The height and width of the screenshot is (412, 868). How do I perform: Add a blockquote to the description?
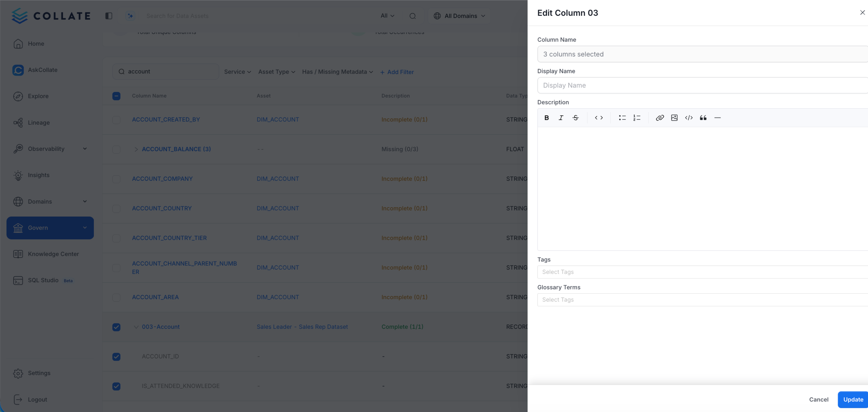[703, 117]
